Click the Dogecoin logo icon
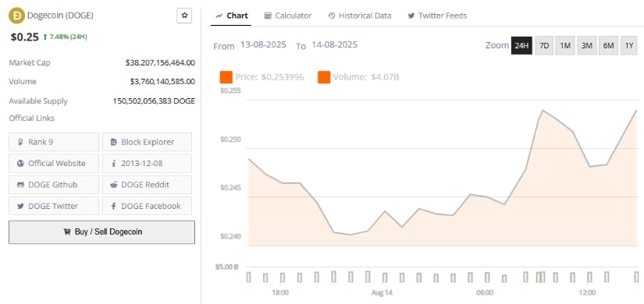 click(x=16, y=16)
